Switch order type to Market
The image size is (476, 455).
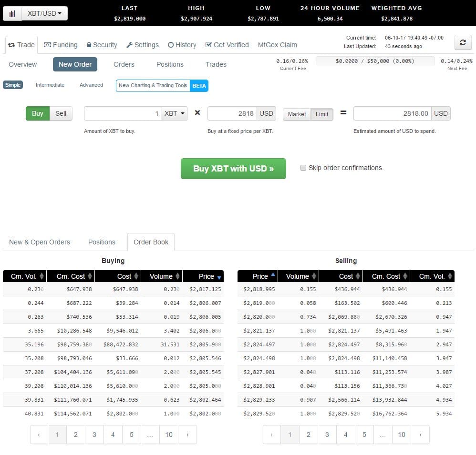coord(296,114)
